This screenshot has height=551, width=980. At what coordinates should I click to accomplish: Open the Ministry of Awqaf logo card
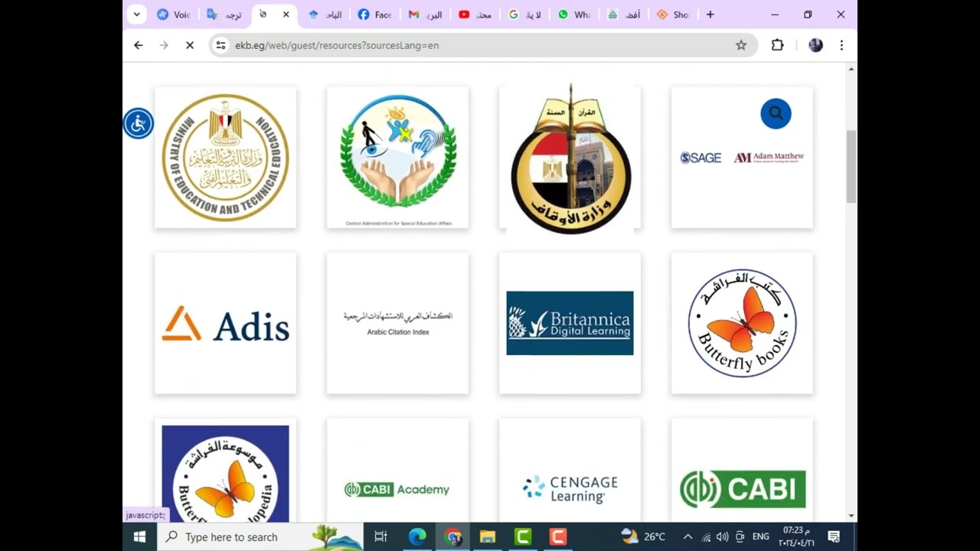(x=570, y=157)
